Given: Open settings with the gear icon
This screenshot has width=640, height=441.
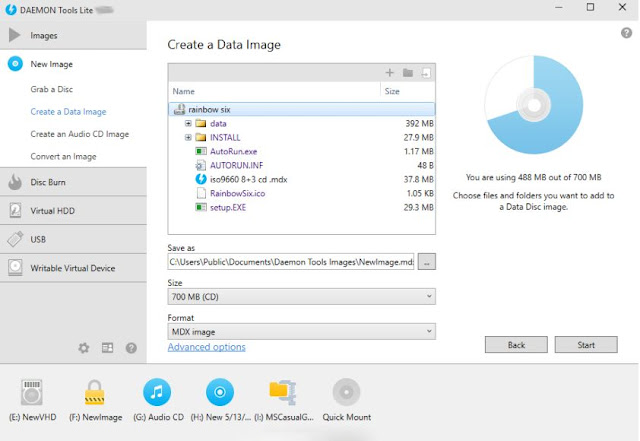Looking at the screenshot, I should [84, 348].
